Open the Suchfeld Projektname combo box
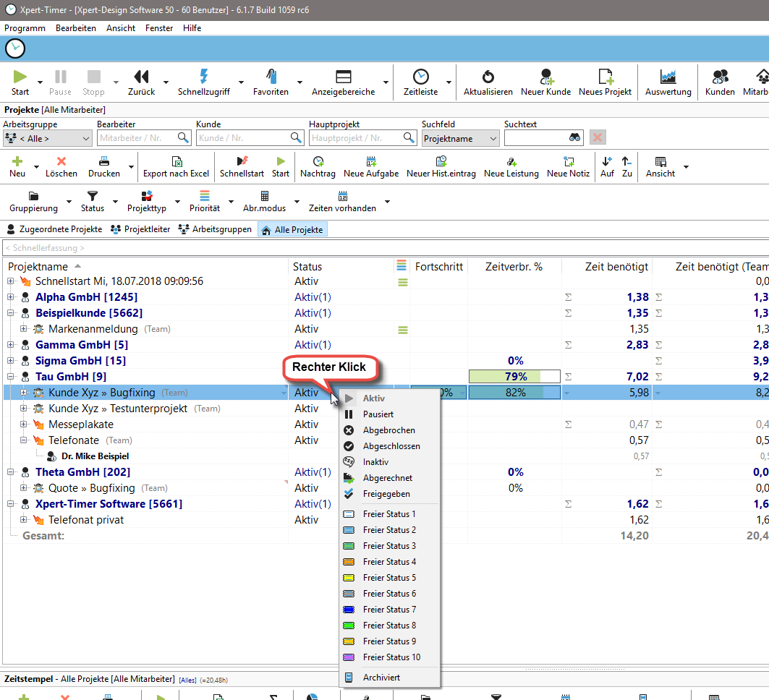 click(460, 138)
